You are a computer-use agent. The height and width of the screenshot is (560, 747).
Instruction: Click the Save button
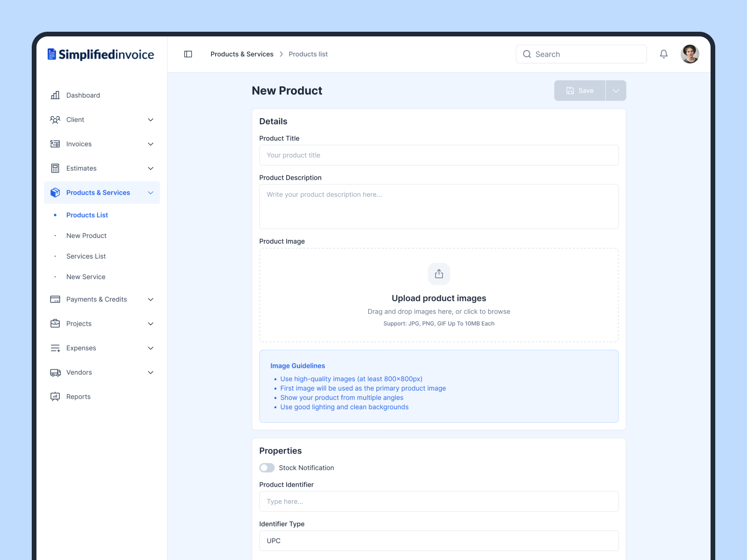coord(580,91)
